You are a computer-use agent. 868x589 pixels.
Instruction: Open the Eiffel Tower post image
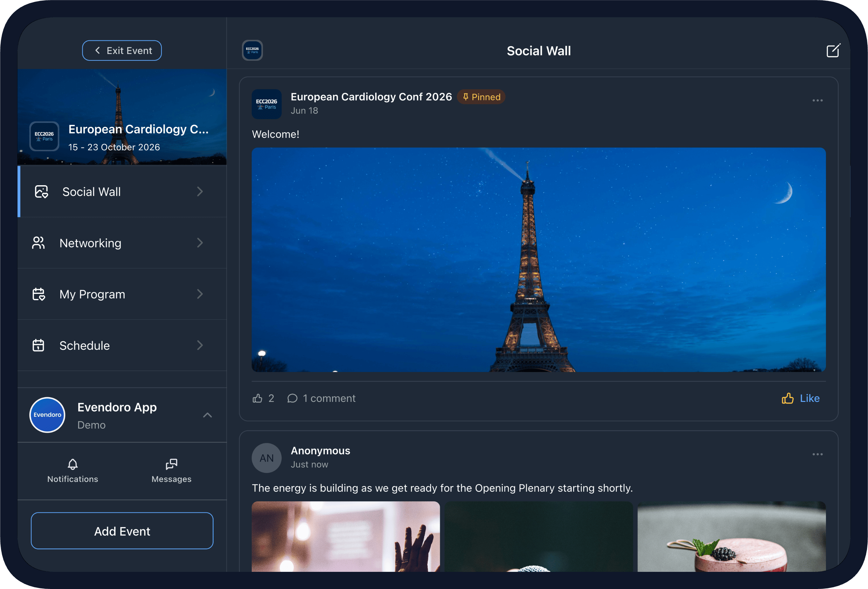539,260
